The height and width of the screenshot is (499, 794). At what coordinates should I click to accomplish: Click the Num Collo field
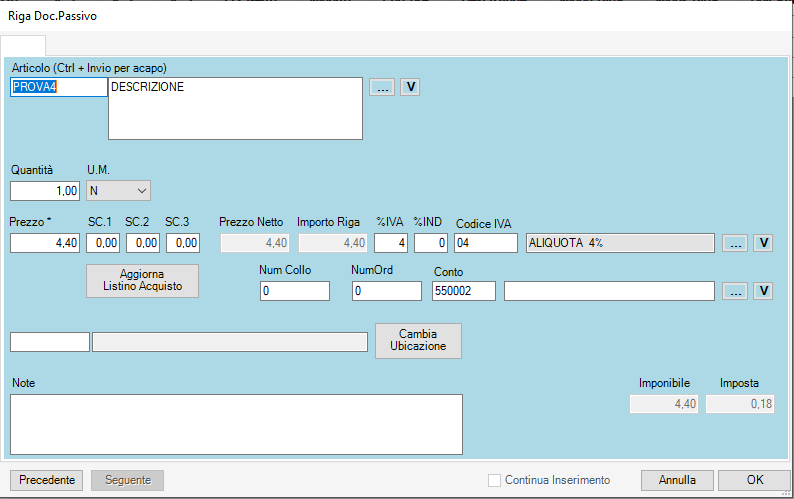(294, 291)
